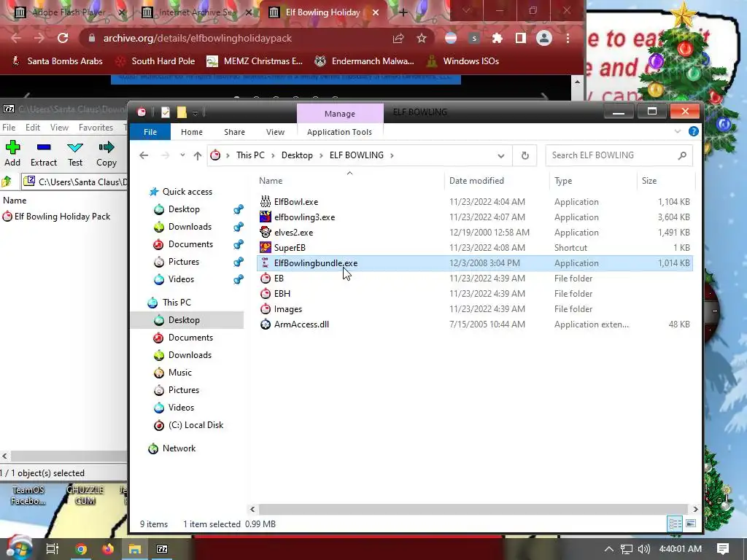The height and width of the screenshot is (560, 747).
Task: Click the 7-Zip Test button
Action: click(x=75, y=153)
